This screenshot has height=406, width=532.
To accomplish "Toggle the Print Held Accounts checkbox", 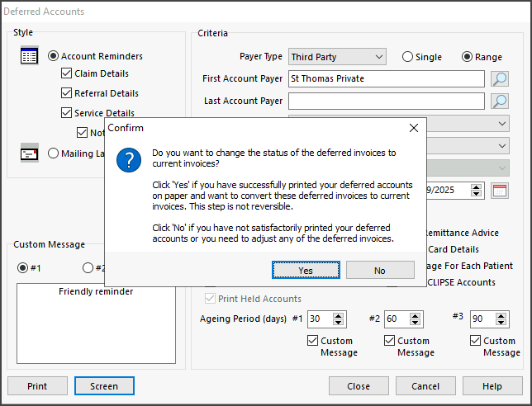I will point(210,298).
